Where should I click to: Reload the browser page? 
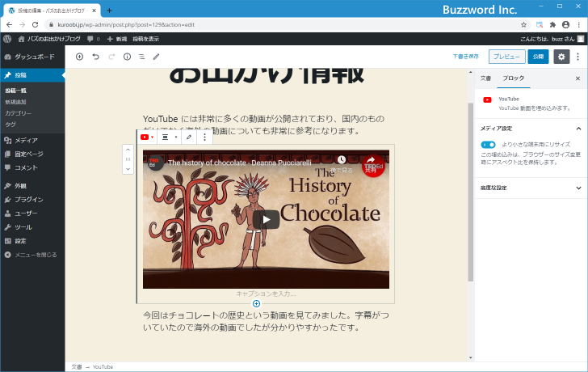[36, 25]
